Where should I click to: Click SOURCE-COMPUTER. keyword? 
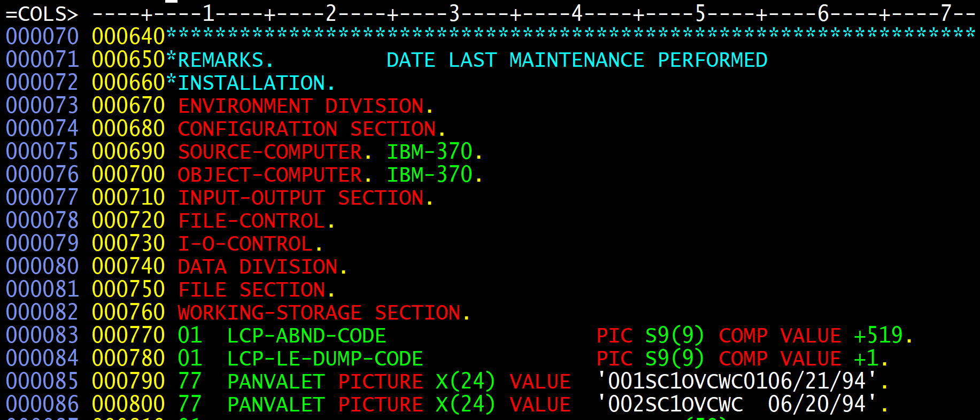275,152
